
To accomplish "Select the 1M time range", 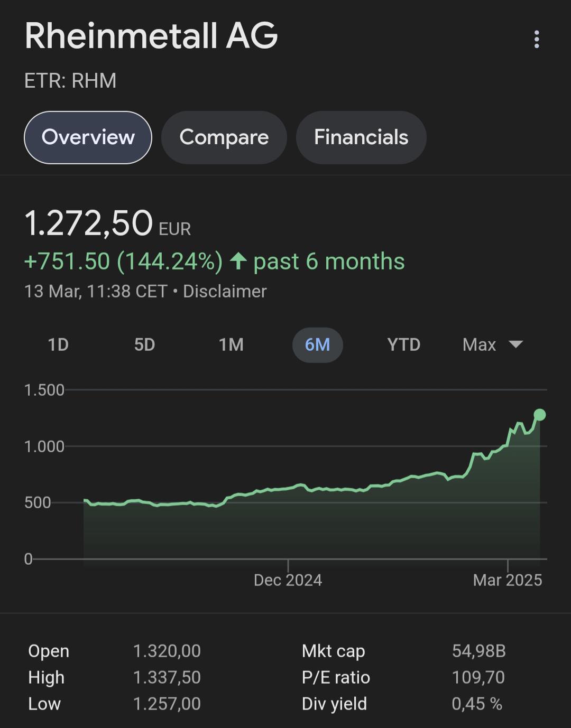I will (x=231, y=345).
